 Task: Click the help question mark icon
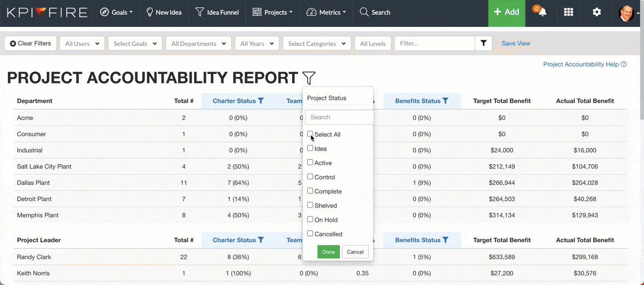click(624, 64)
